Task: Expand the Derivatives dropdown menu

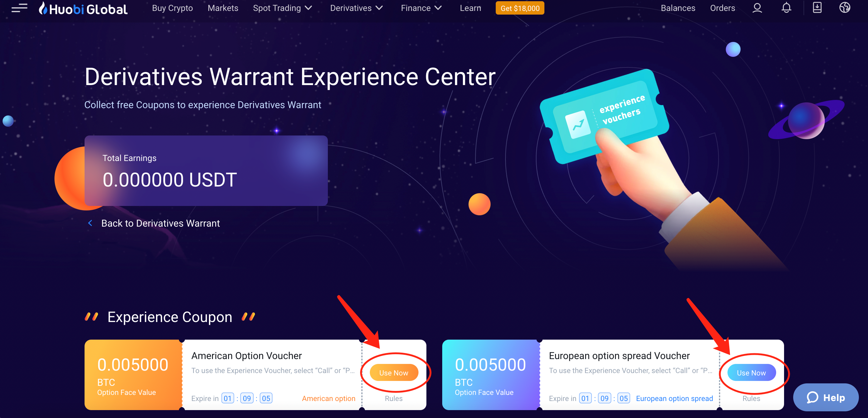Action: (x=356, y=8)
